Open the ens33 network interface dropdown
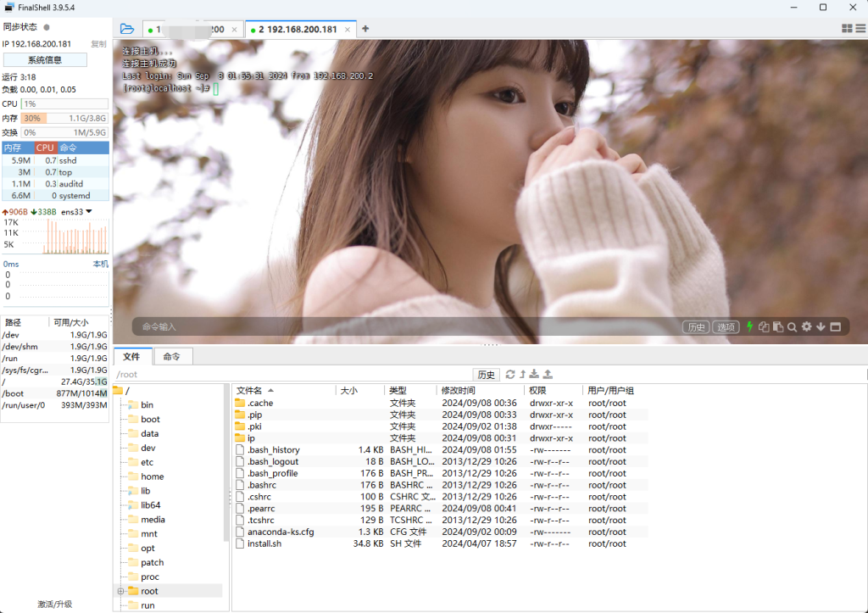The height and width of the screenshot is (613, 868). (76, 211)
